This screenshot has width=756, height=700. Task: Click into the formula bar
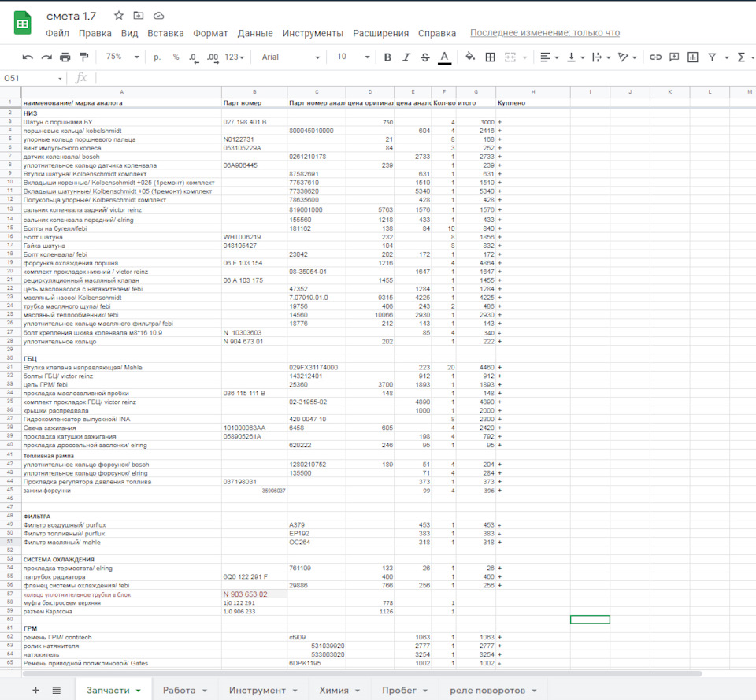tap(424, 78)
